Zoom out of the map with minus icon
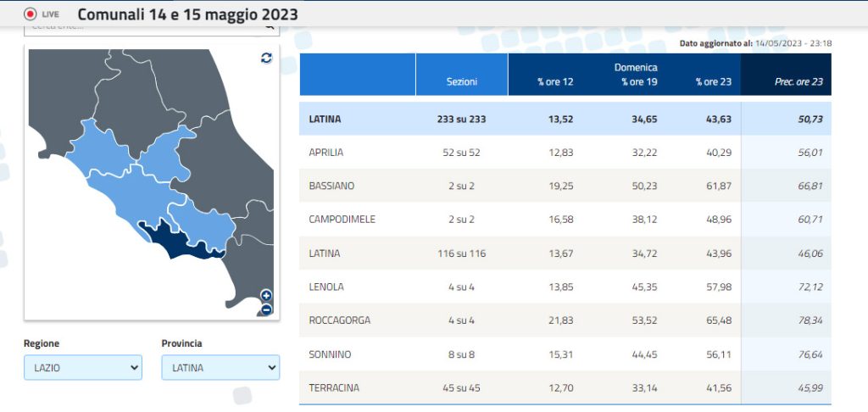The width and height of the screenshot is (868, 412). pyautogui.click(x=266, y=309)
